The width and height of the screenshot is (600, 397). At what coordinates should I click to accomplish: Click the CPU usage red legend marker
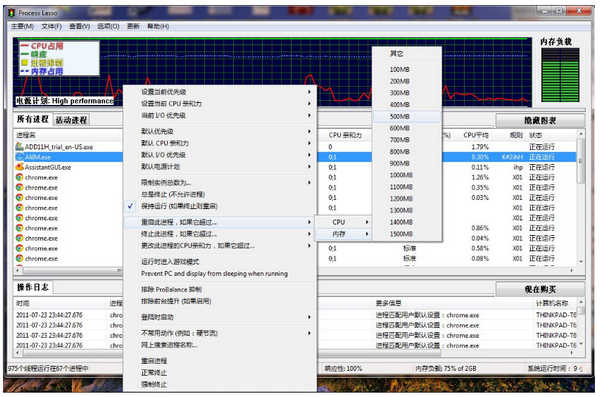[x=25, y=46]
